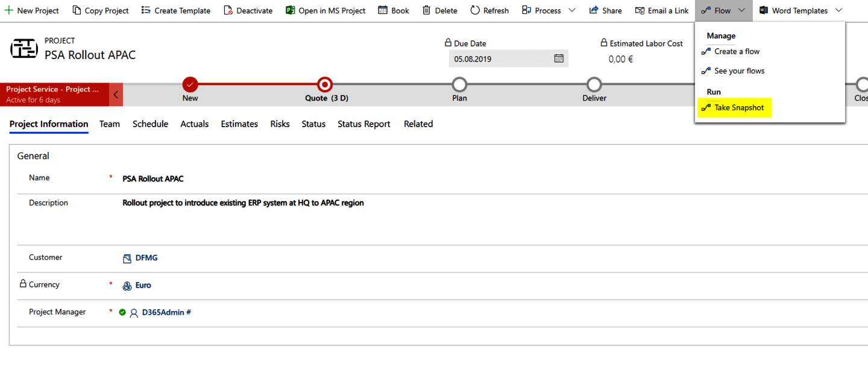Click the lock icon beside Currency
The width and height of the screenshot is (868, 384).
tap(23, 284)
